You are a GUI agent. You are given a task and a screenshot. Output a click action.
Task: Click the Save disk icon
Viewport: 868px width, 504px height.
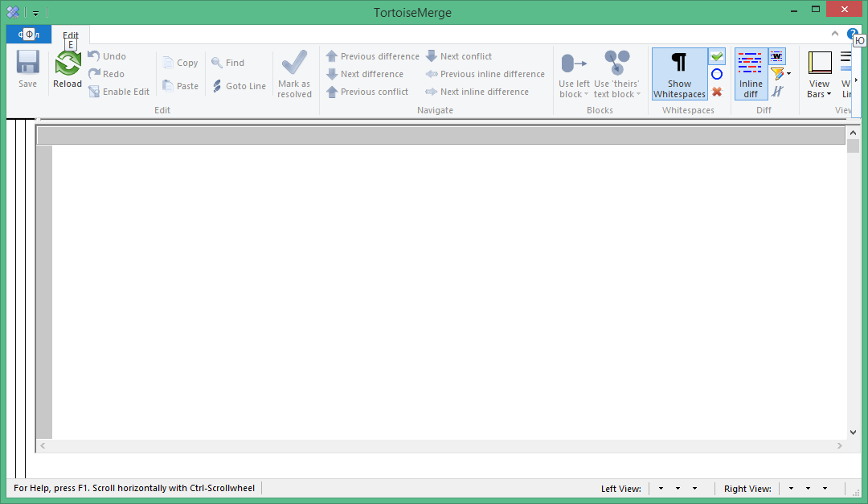click(27, 63)
